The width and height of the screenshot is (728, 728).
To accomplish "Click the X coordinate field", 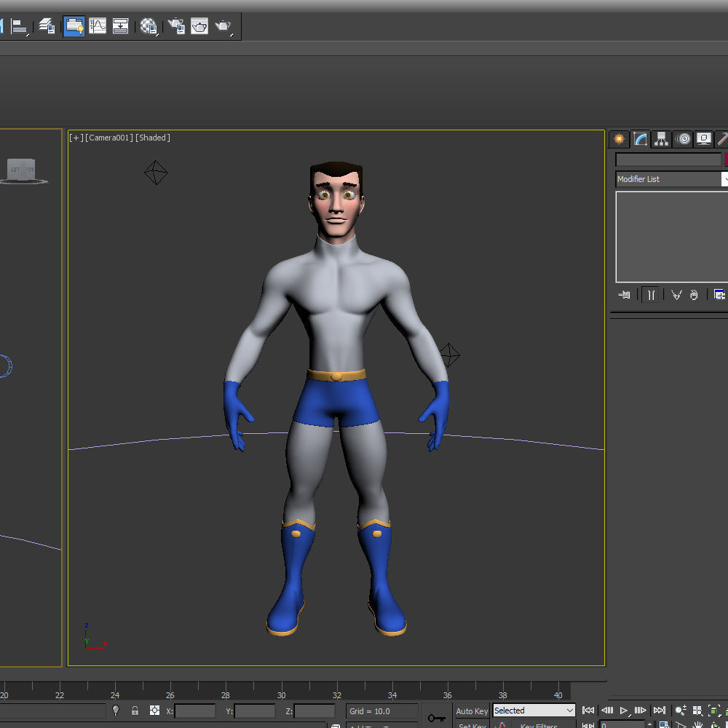I will coord(194,711).
